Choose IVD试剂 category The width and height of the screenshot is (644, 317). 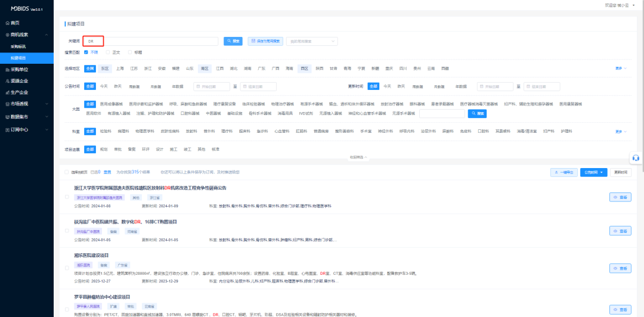(306, 113)
